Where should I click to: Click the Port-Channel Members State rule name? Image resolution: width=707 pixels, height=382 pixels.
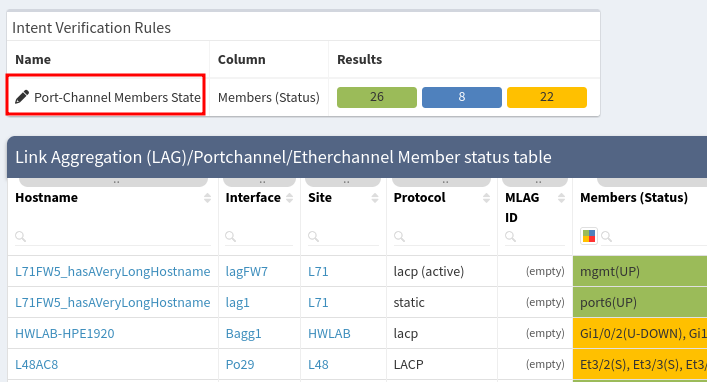coord(117,97)
